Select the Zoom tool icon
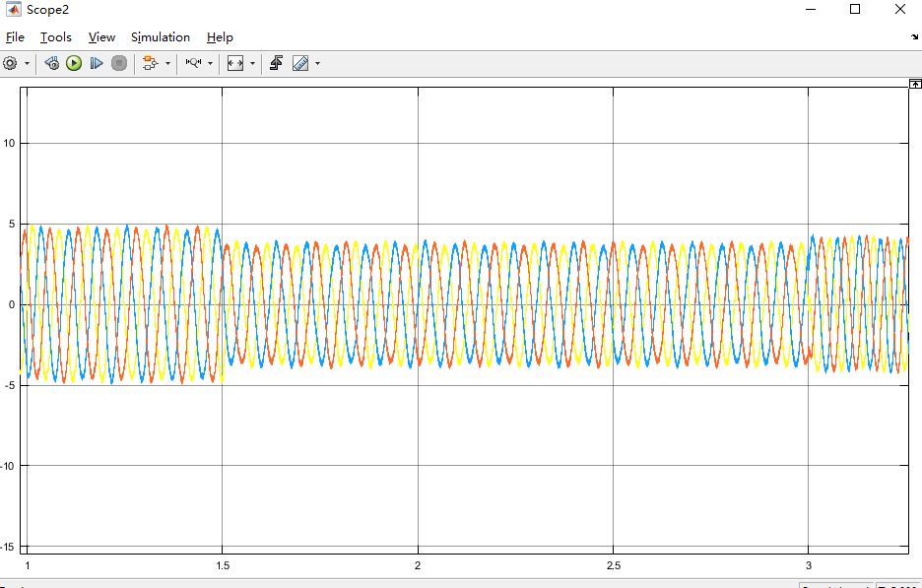 point(193,63)
